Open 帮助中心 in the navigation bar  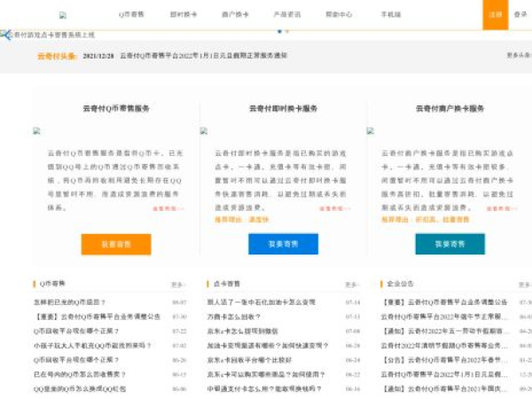point(338,15)
